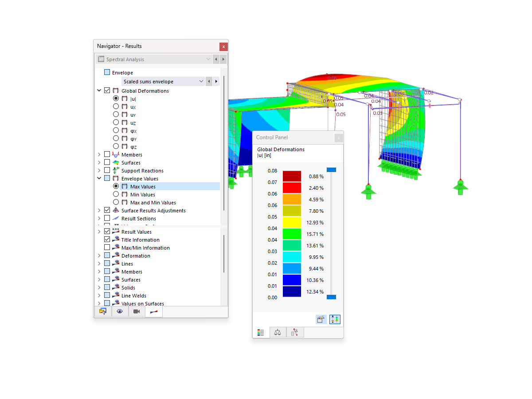Toggle the Envelope checkbox
Screen dimensions: 532x399
pyautogui.click(x=107, y=72)
